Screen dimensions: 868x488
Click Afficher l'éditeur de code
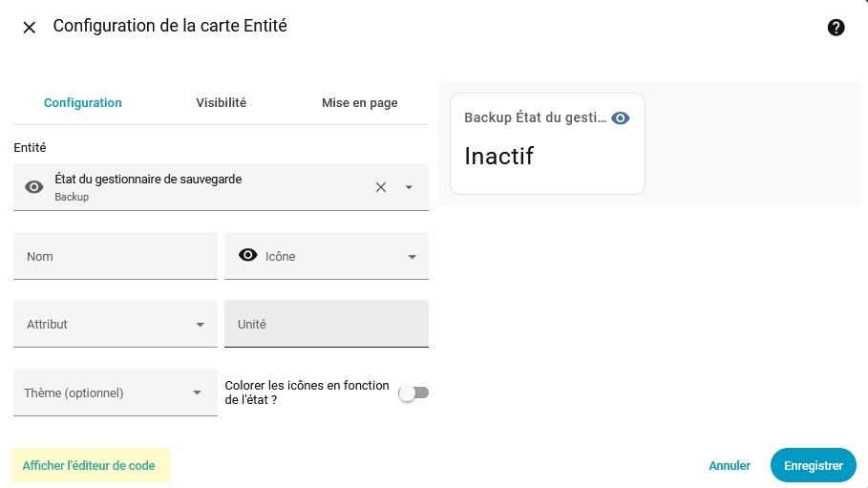[89, 466]
